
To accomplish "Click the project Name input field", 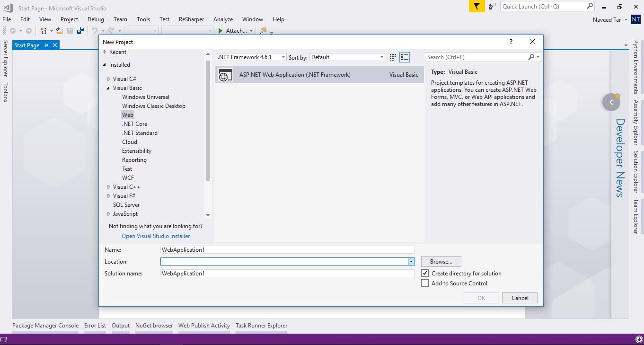I will (287, 249).
